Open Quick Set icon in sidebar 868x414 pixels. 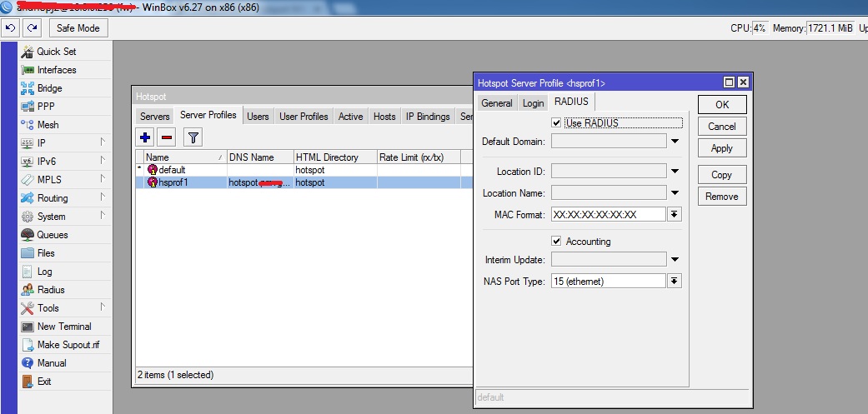click(28, 52)
